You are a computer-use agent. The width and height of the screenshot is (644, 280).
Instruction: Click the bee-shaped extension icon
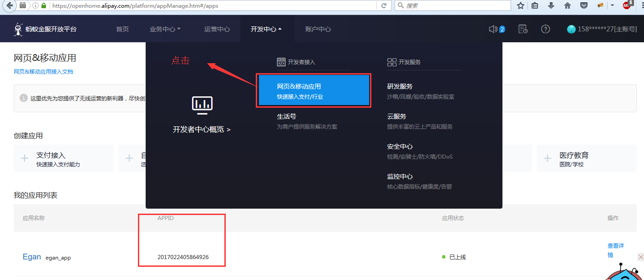(x=600, y=5)
